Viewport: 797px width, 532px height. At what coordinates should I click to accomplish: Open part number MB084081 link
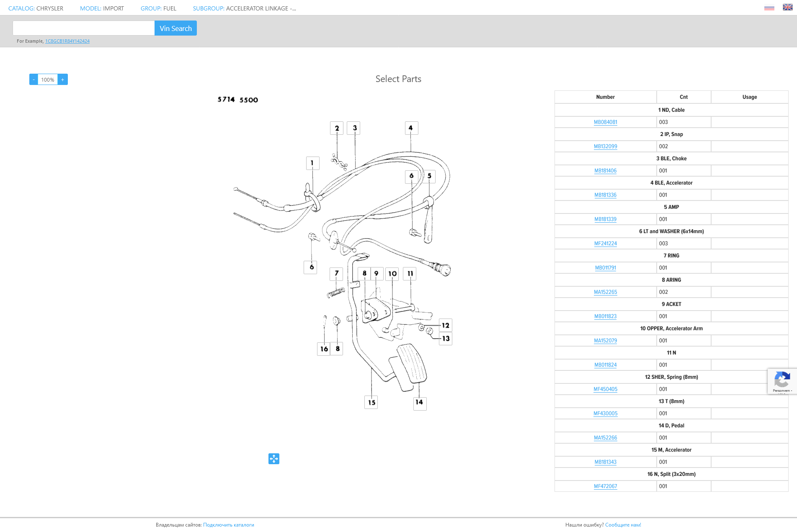point(606,122)
